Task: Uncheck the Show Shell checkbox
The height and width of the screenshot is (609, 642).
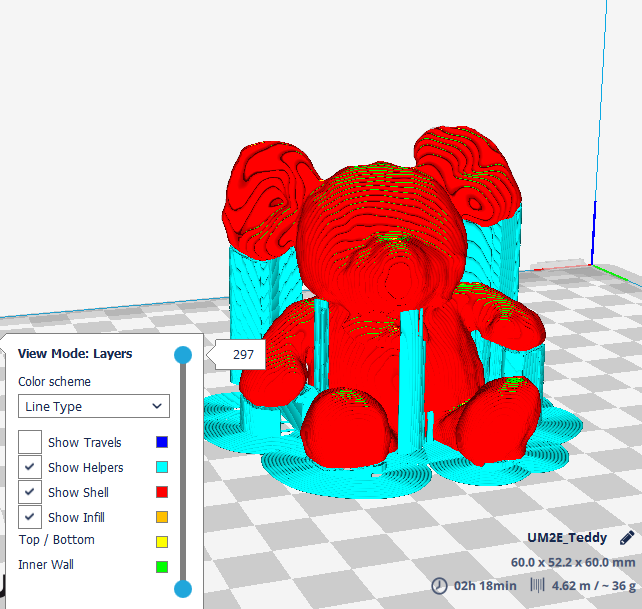Action: pyautogui.click(x=30, y=492)
